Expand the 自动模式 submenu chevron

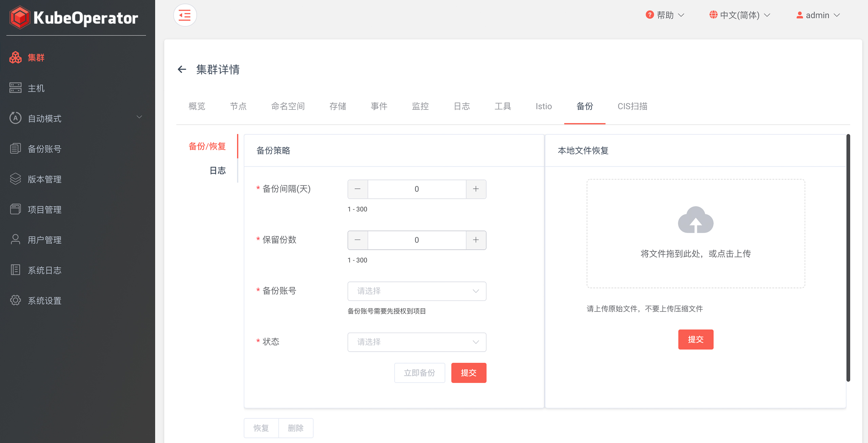tap(139, 117)
